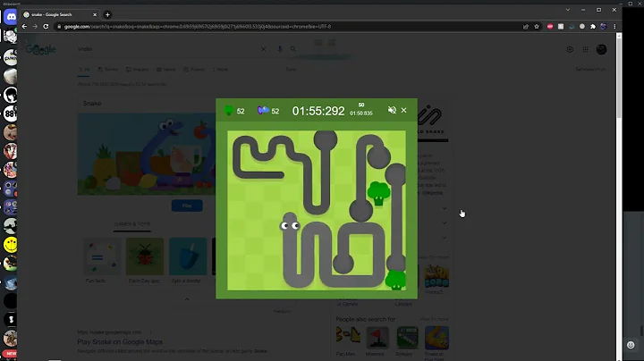
Task: Open the Chrome three-dot menu
Action: point(614,26)
